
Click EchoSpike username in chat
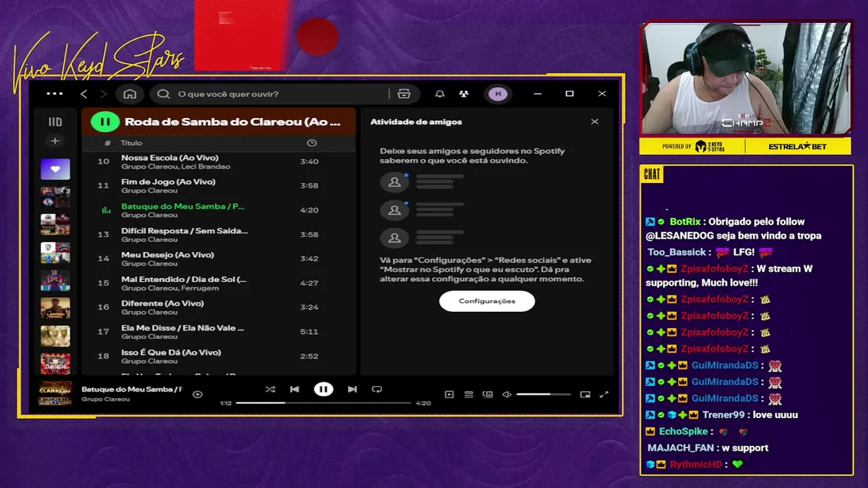coord(684,431)
